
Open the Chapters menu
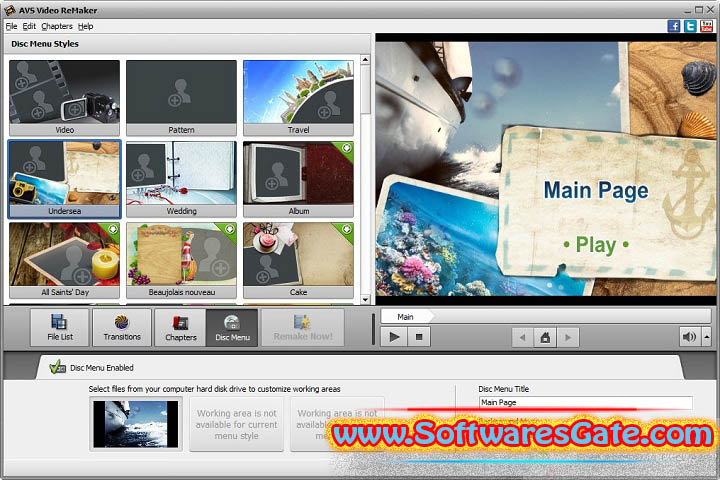click(57, 26)
